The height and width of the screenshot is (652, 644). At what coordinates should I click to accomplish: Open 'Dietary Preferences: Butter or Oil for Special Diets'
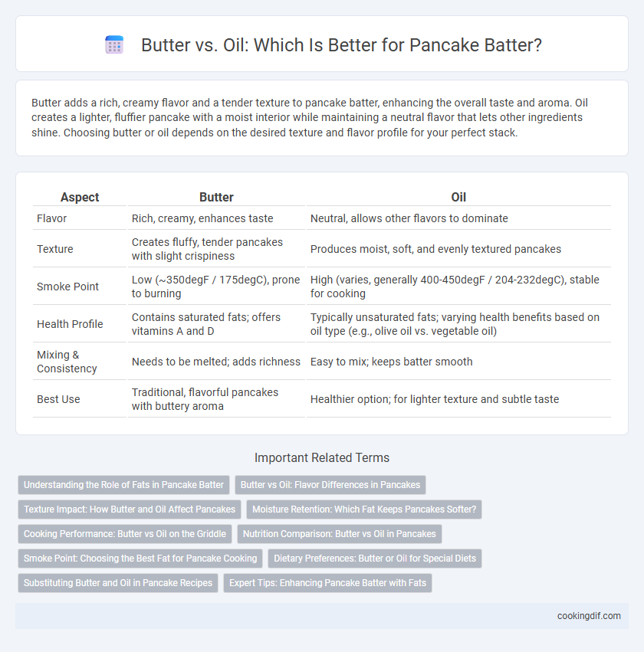[375, 559]
